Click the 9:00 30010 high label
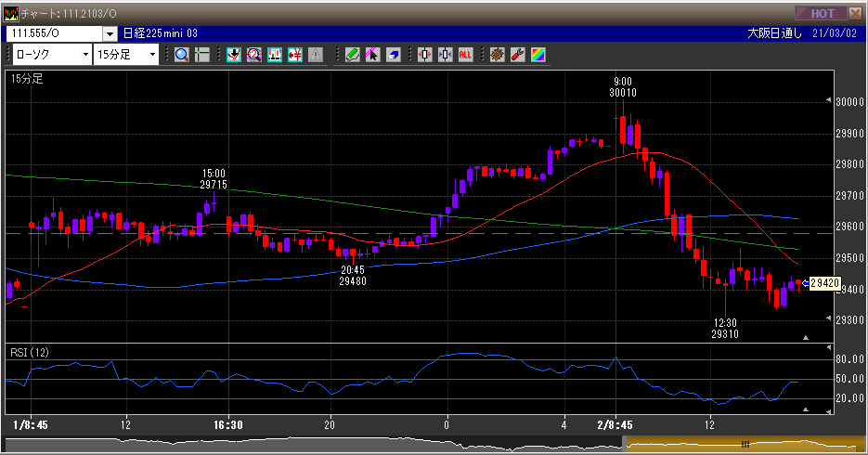The width and height of the screenshot is (868, 455). point(623,87)
